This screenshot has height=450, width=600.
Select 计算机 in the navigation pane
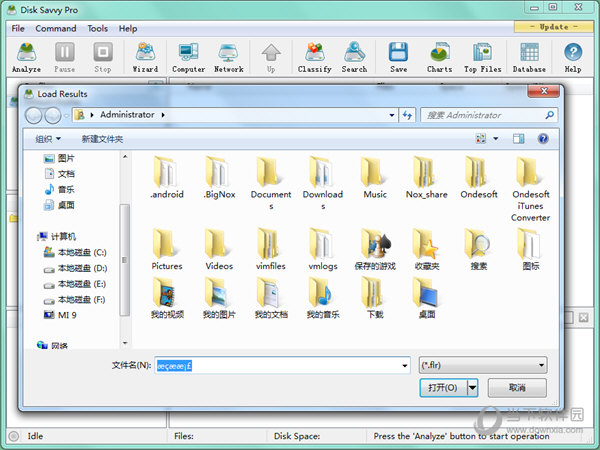[57, 236]
